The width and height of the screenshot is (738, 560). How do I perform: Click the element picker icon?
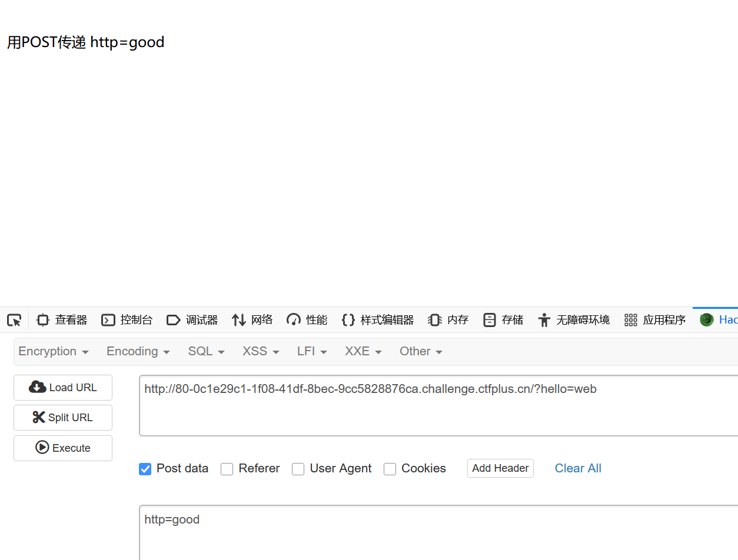[14, 320]
